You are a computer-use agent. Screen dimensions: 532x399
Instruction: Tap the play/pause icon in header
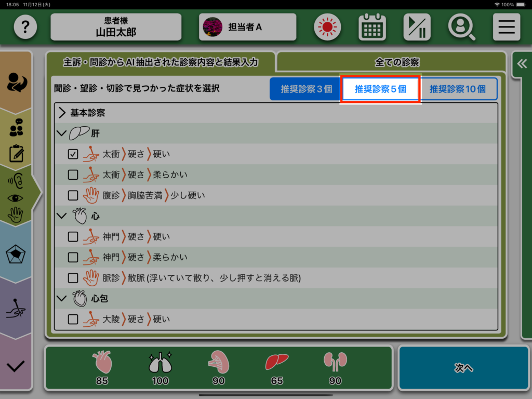pos(417,27)
